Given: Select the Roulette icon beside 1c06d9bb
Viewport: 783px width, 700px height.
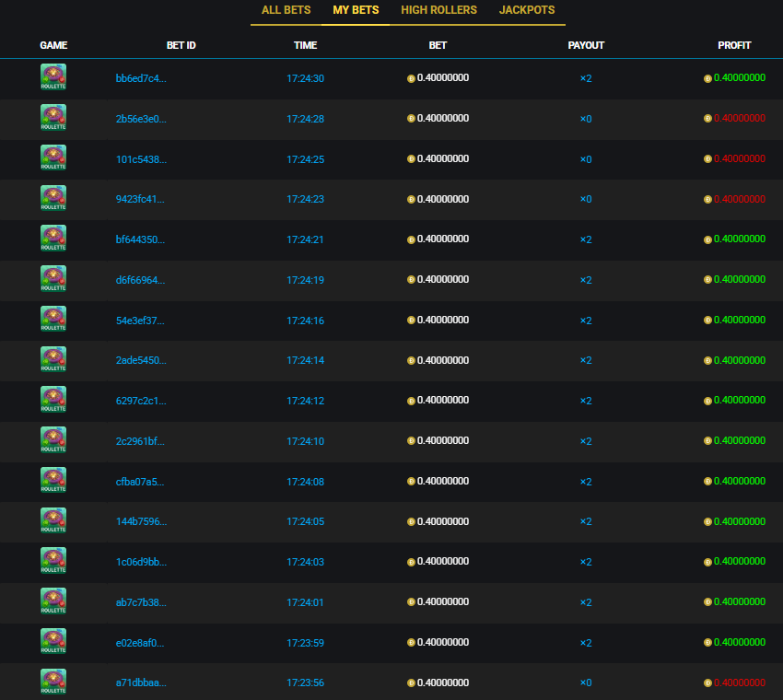Looking at the screenshot, I should [x=53, y=561].
